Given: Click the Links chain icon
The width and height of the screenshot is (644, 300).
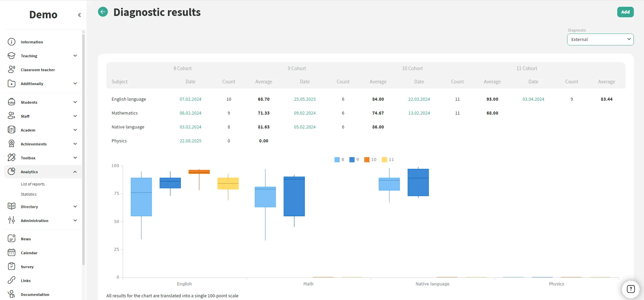Looking at the screenshot, I should click(x=12, y=281).
